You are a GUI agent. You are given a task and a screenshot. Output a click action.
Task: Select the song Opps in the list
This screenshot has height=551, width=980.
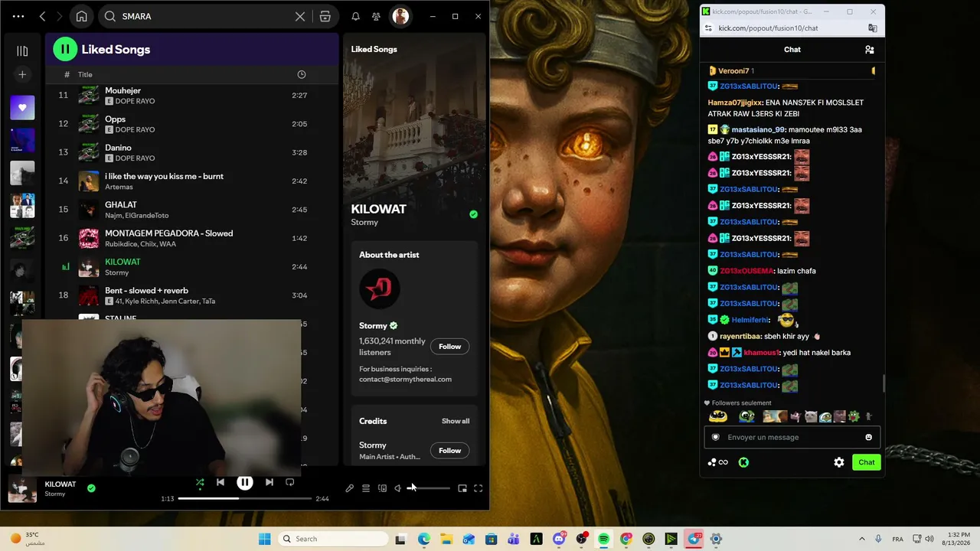coord(191,123)
